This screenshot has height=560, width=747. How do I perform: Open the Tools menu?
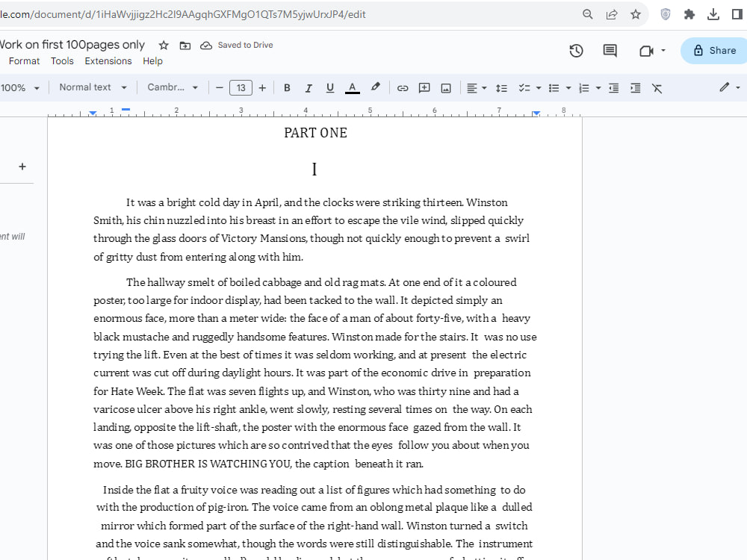pyautogui.click(x=62, y=60)
